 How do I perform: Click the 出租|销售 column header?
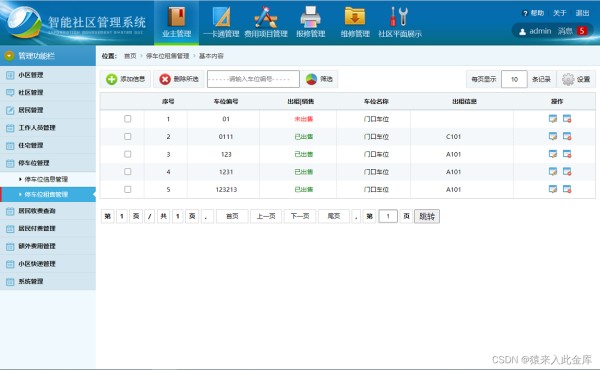[301, 101]
